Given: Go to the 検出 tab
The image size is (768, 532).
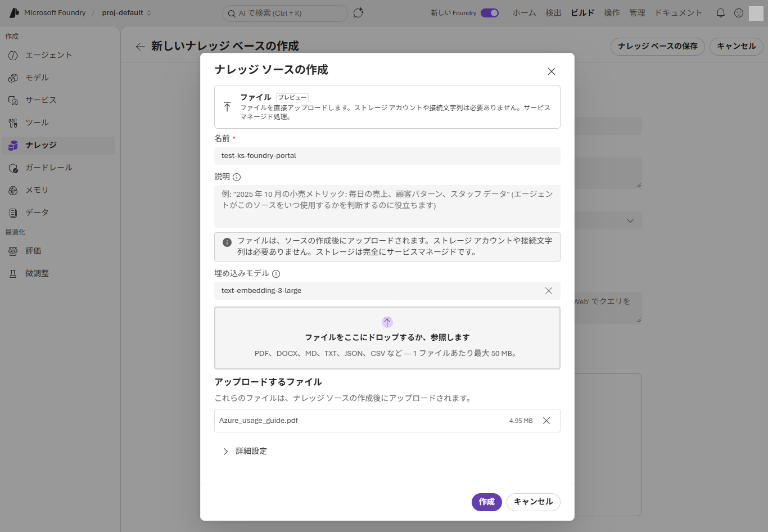Looking at the screenshot, I should (x=553, y=13).
